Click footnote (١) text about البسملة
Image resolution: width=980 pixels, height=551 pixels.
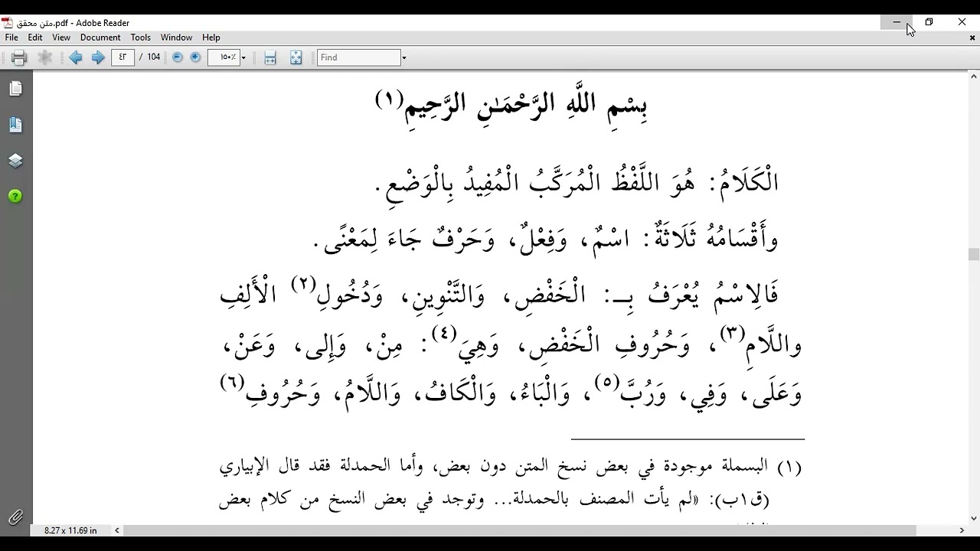[511, 467]
